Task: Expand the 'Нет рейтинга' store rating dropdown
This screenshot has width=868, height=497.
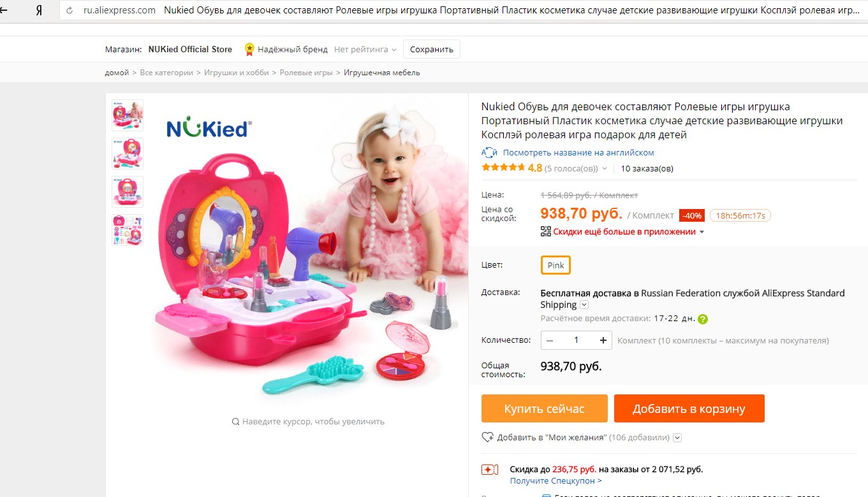Action: pos(365,49)
